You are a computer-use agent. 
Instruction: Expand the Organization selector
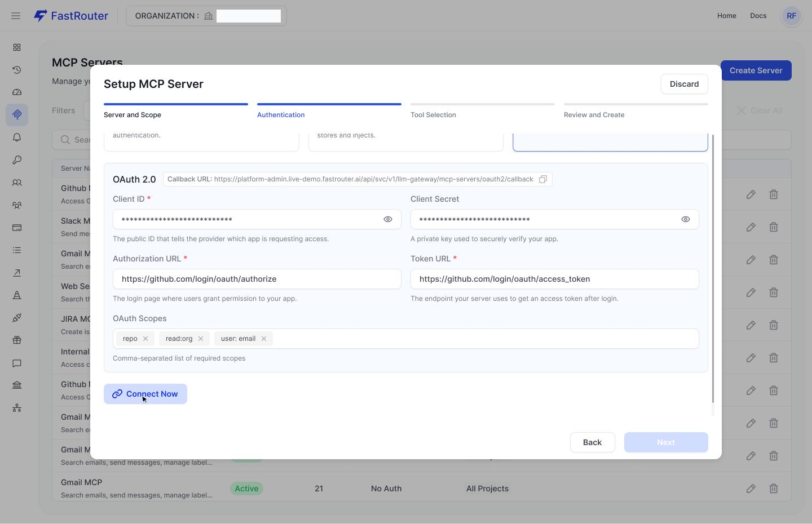pyautogui.click(x=206, y=16)
